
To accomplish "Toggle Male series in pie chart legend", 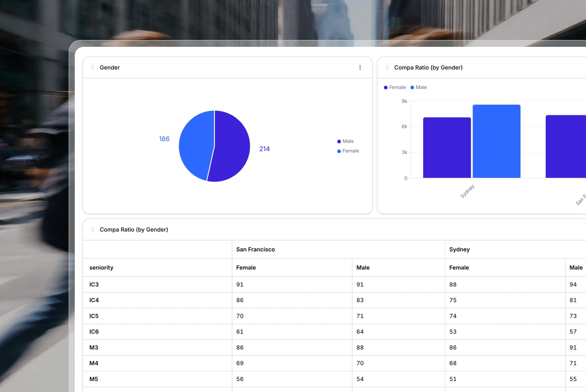I will [x=345, y=141].
